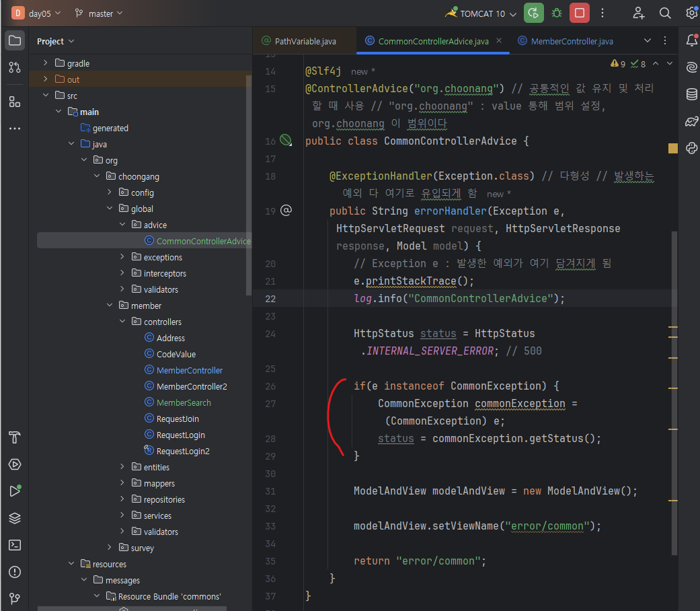
Task: Switch to MemberController.java tab
Action: 566,41
